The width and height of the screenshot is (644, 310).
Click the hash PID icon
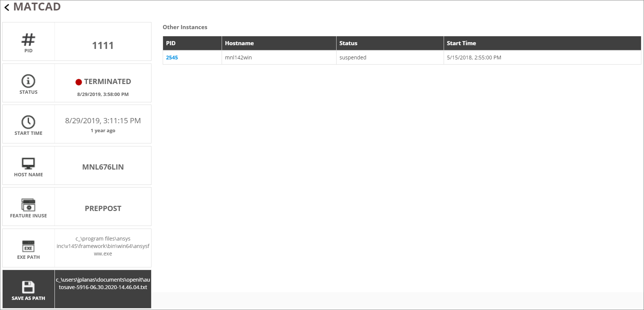(28, 39)
